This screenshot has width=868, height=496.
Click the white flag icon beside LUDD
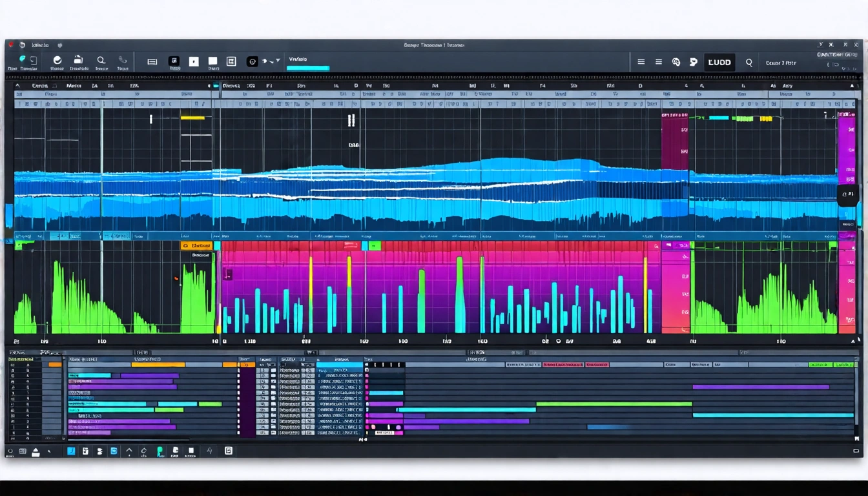click(694, 62)
